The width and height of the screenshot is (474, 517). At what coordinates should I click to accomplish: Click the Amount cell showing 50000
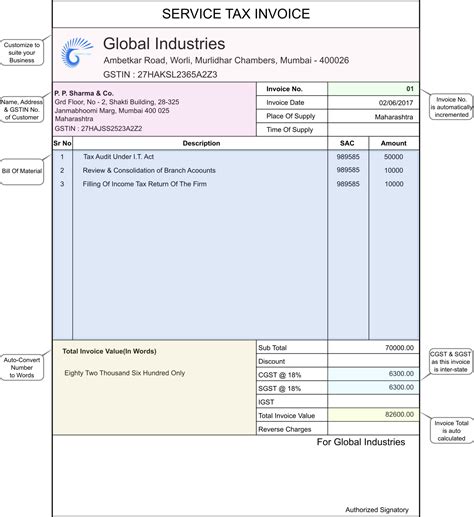click(394, 157)
